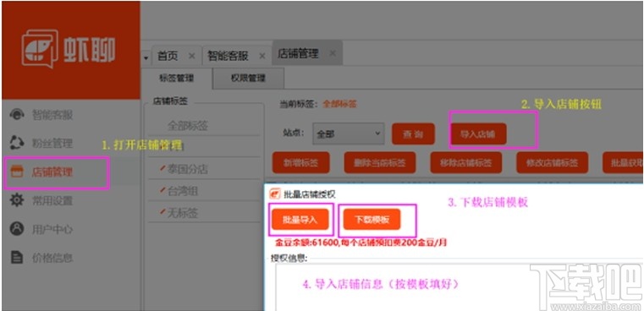
Task: Open 粉丝管理 in the sidebar
Action: pyautogui.click(x=52, y=144)
